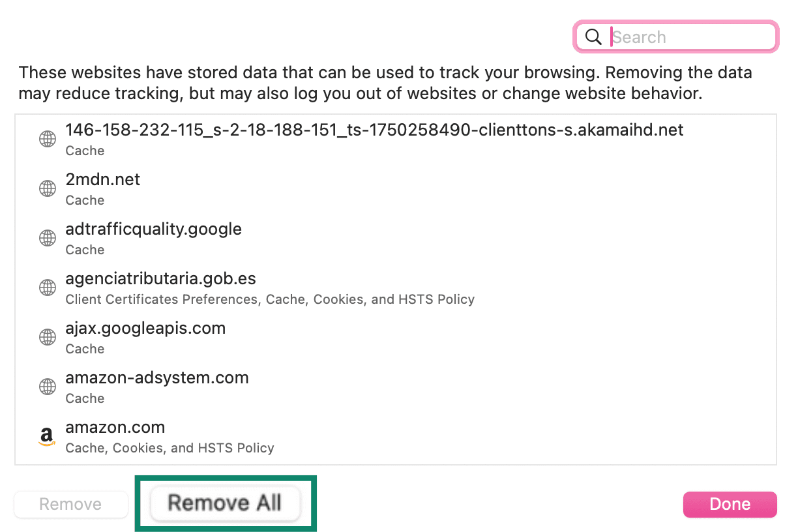Click the magnifying glass search icon
Viewport: 798px width, 532px height.
click(x=593, y=37)
